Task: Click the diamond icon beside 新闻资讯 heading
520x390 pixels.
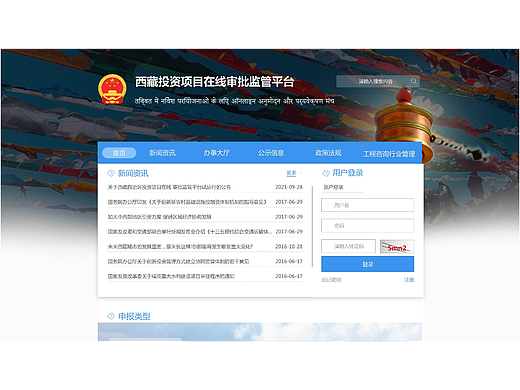Action: [111, 173]
